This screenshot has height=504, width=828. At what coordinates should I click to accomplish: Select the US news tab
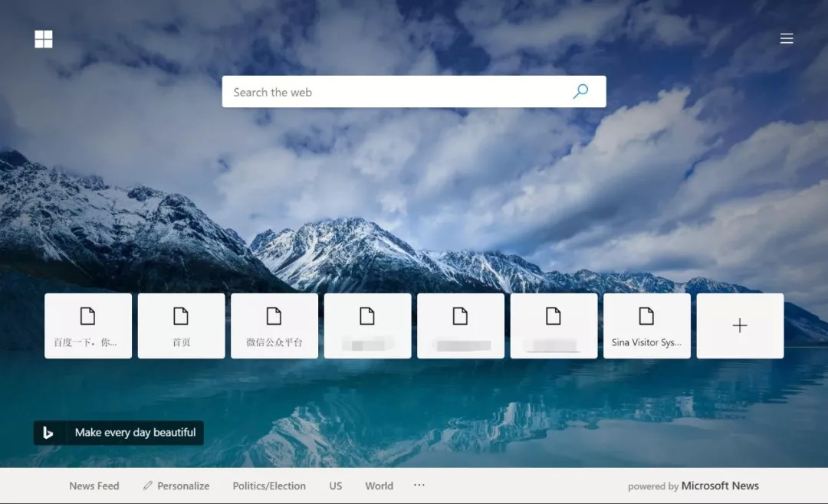pyautogui.click(x=336, y=486)
